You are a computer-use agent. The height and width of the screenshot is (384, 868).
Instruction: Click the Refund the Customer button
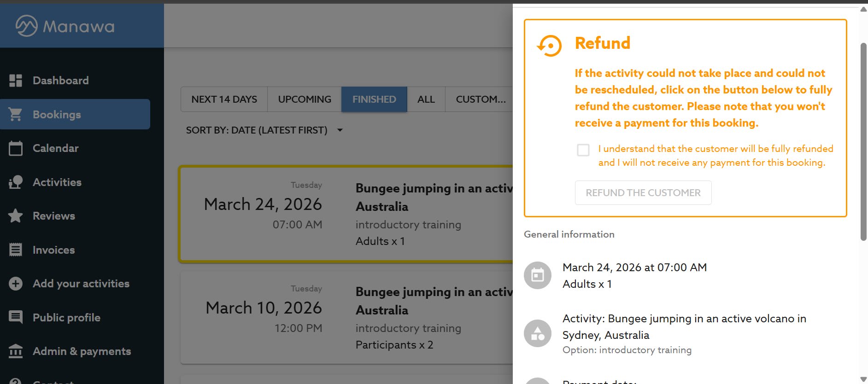click(x=643, y=192)
